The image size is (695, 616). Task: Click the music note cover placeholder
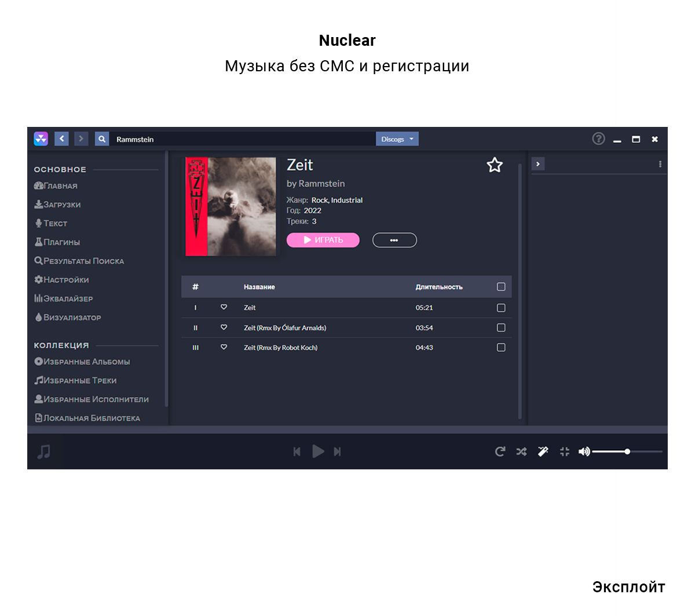click(44, 451)
